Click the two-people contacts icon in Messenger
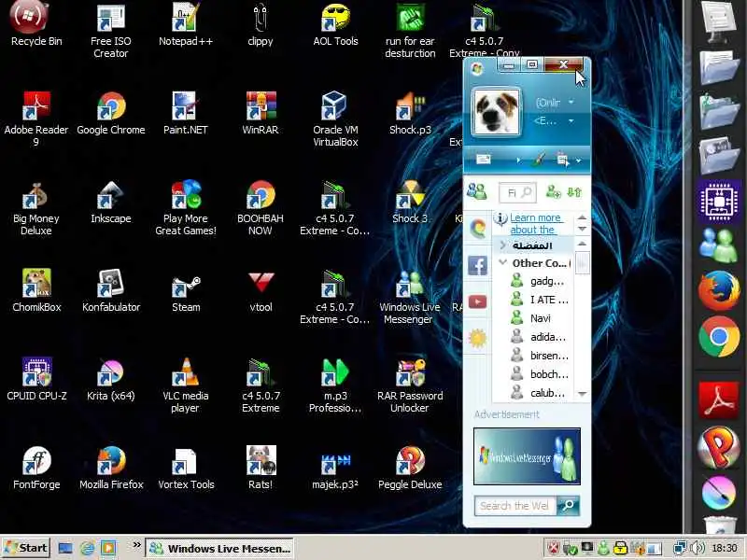The image size is (747, 560). (476, 191)
